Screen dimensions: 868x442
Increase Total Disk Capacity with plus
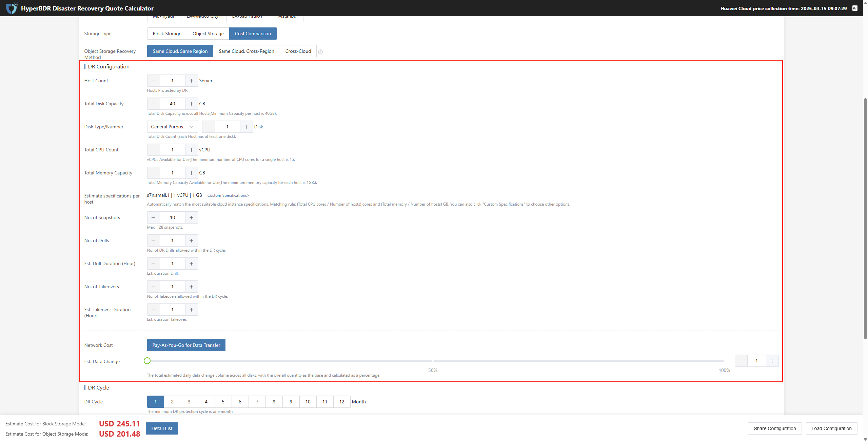(x=191, y=104)
